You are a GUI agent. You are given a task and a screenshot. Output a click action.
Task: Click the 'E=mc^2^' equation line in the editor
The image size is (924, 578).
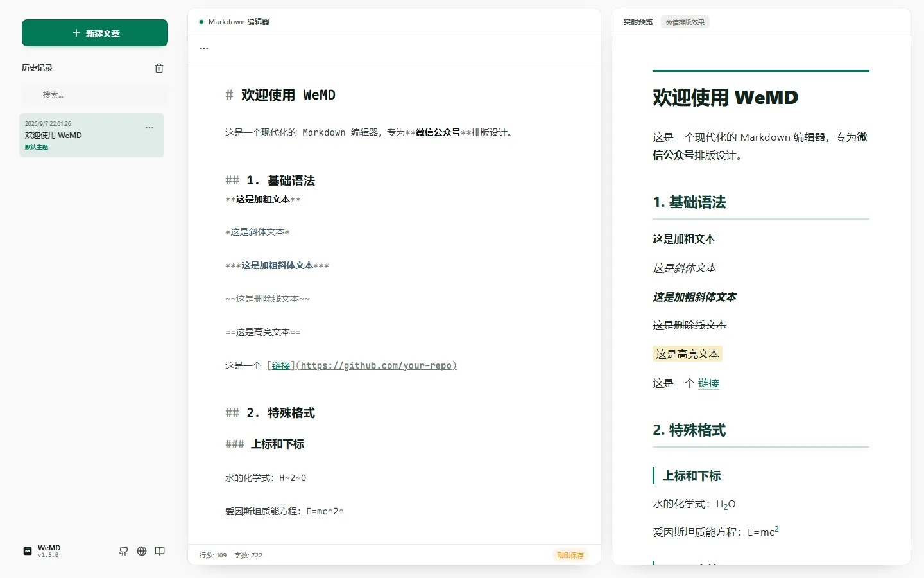[284, 511]
